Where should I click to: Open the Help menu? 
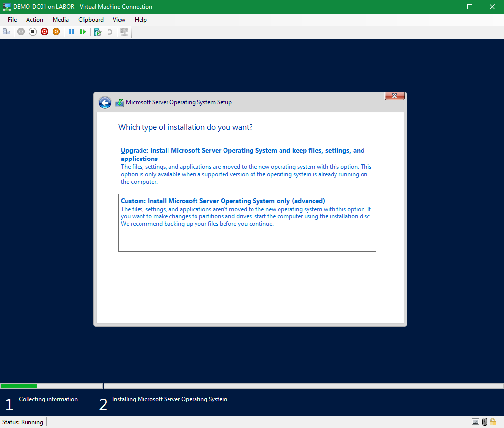click(x=140, y=20)
